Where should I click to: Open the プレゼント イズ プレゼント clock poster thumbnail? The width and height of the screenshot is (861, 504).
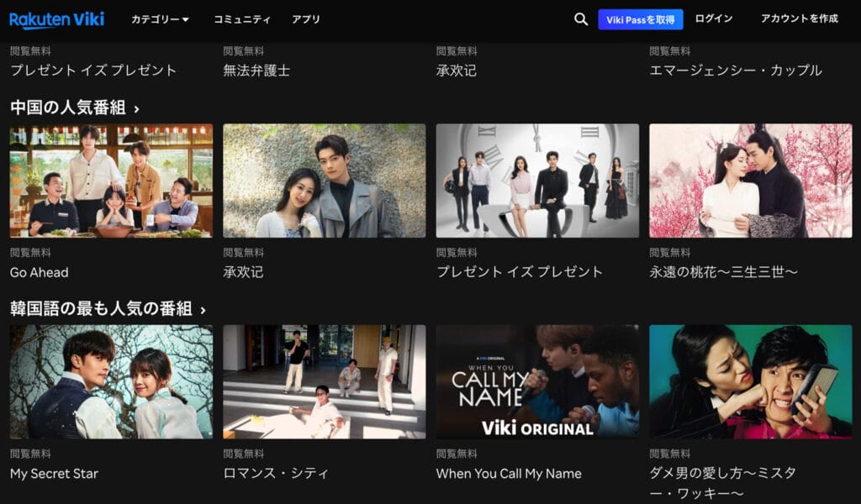[537, 181]
